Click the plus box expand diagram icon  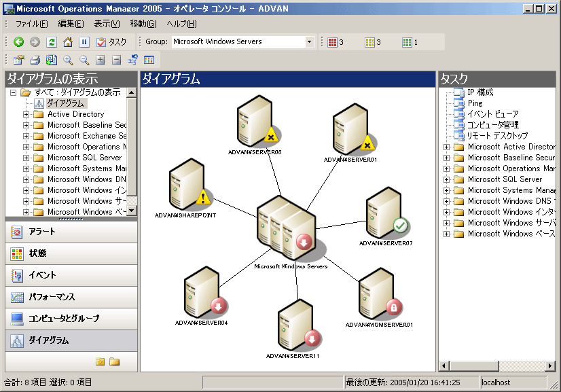click(101, 60)
